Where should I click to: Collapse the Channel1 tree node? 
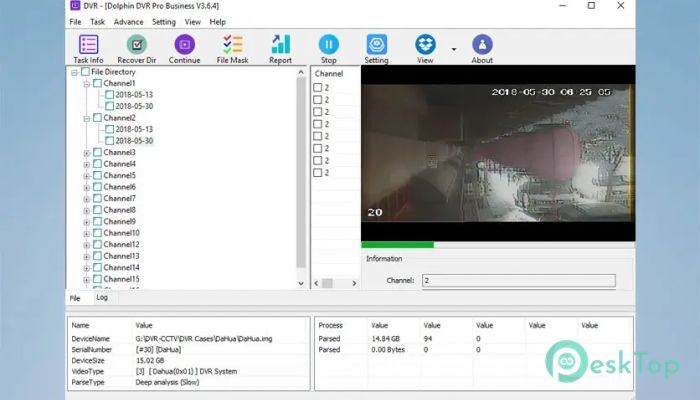87,84
